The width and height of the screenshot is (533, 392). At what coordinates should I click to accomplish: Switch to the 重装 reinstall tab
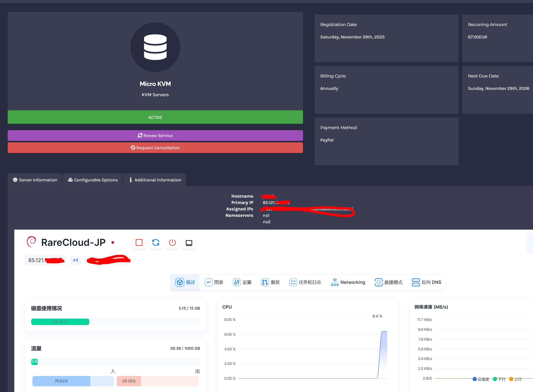pyautogui.click(x=270, y=282)
